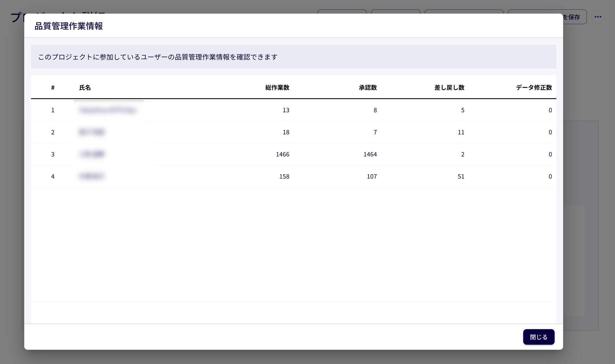Select row 4 with 158 total tasks

[284, 176]
